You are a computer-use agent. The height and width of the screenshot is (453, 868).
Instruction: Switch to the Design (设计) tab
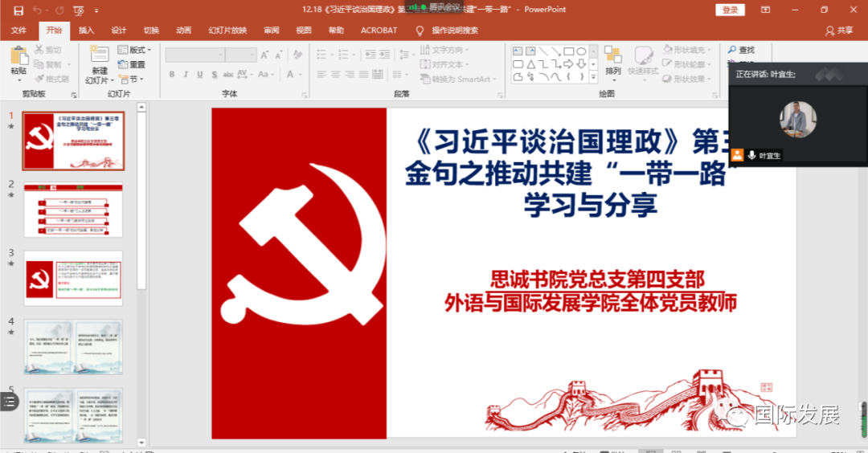(119, 31)
